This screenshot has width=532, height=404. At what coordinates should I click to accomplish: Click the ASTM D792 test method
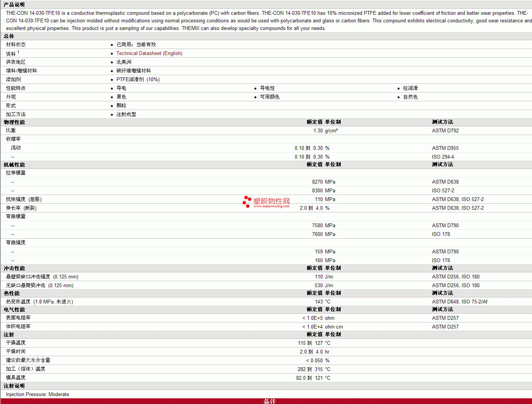click(445, 131)
